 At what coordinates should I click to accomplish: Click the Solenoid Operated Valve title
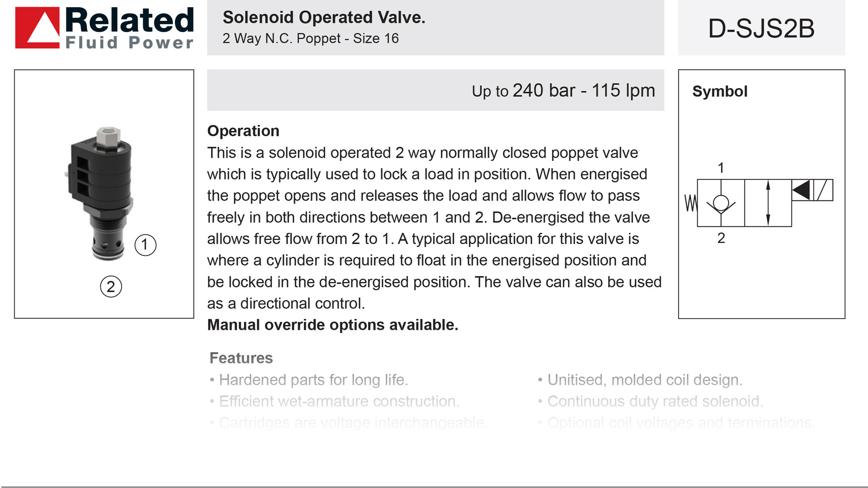tap(324, 17)
